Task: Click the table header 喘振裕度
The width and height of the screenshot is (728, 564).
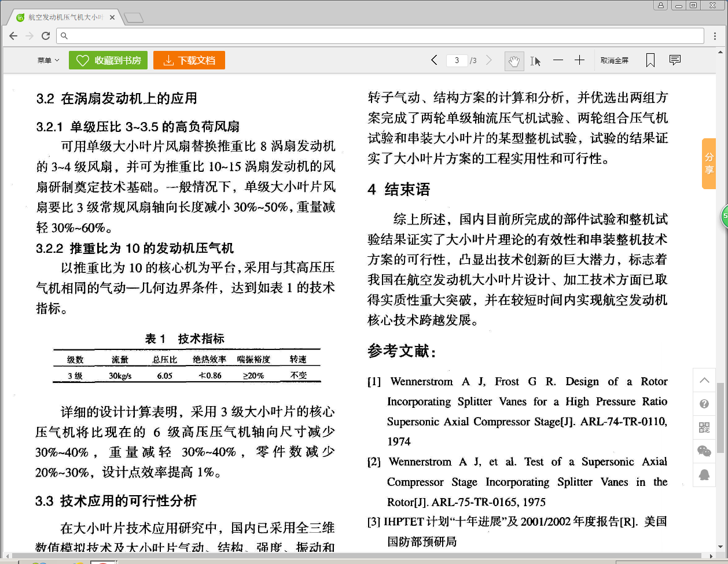Action: [x=253, y=359]
